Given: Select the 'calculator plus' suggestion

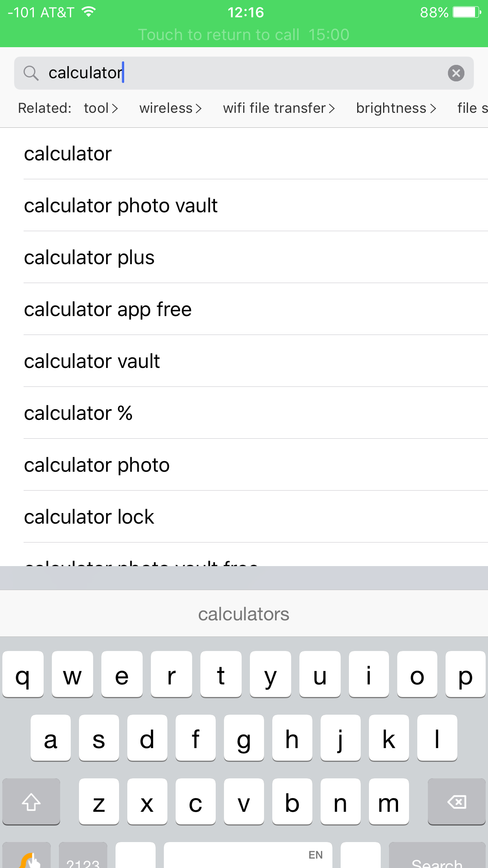Looking at the screenshot, I should 89,257.
